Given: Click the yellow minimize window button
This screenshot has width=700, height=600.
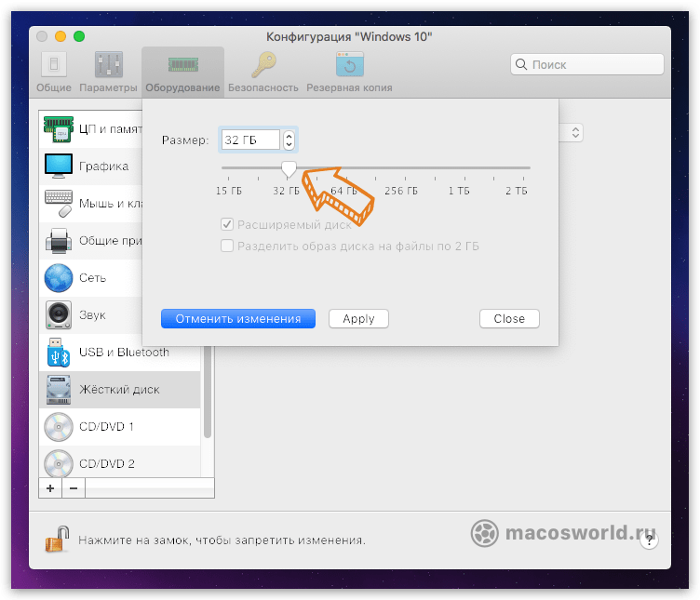Looking at the screenshot, I should (61, 36).
